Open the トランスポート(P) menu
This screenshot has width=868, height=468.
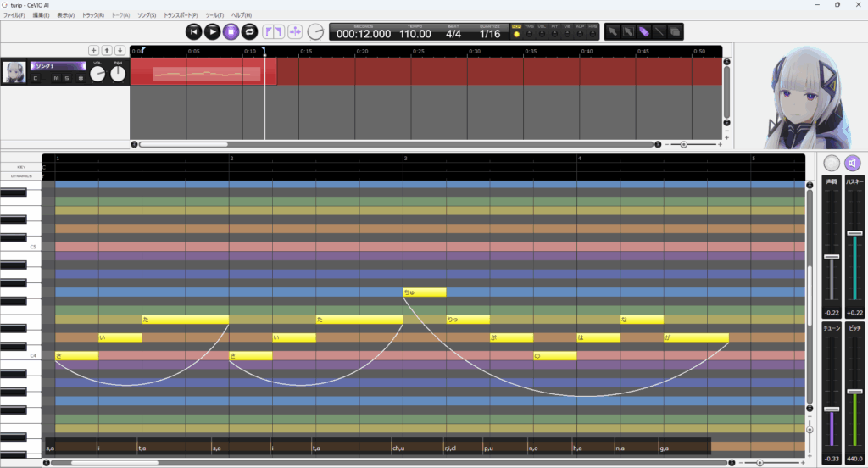[181, 15]
